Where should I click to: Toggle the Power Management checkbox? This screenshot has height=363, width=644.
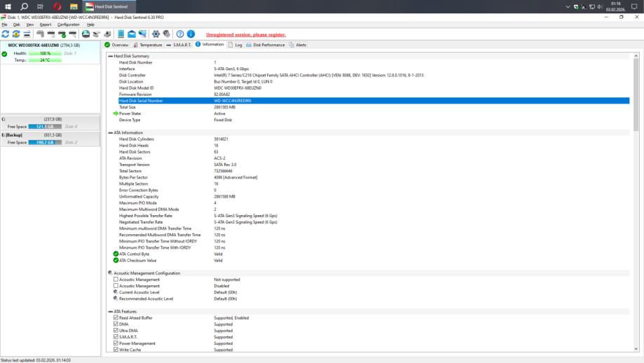pos(116,343)
